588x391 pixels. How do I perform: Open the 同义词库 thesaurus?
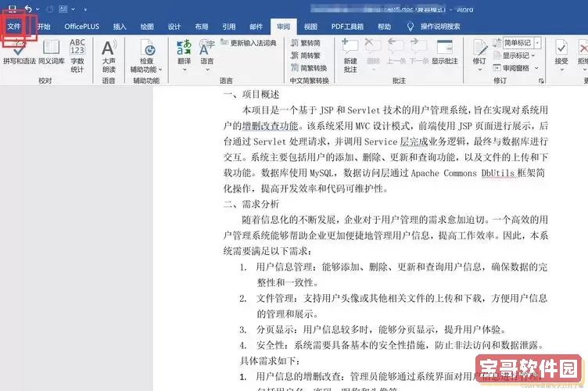tap(52, 52)
